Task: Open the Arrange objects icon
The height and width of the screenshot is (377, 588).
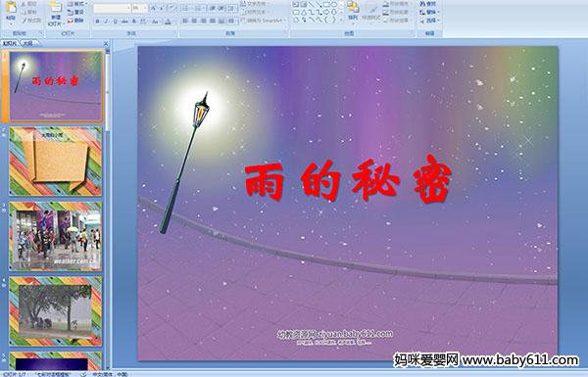Action: coord(353,11)
